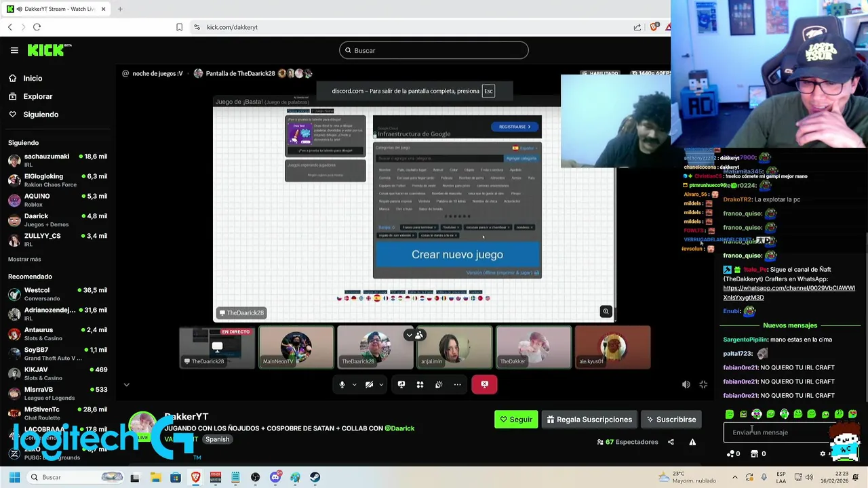Open a new browser tab
The height and width of the screenshot is (488, 868).
point(120,9)
